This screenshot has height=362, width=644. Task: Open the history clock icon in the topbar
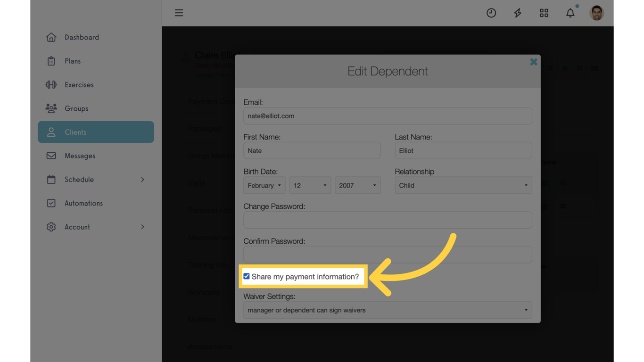(x=491, y=13)
